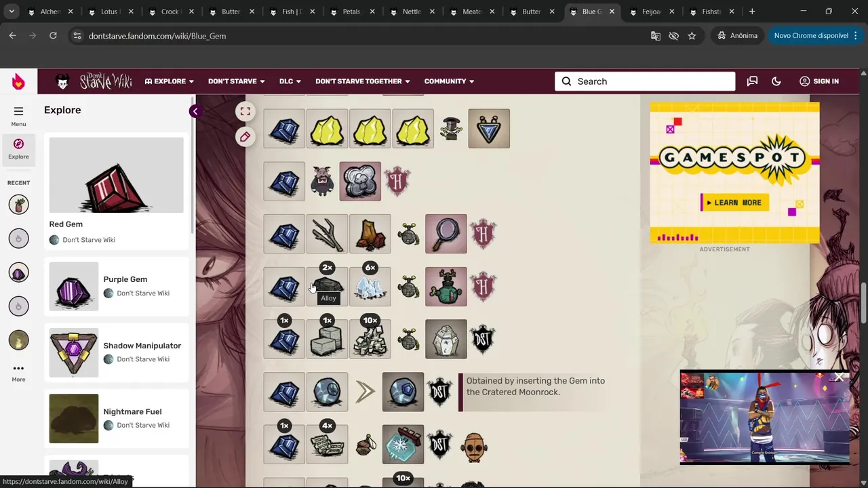The width and height of the screenshot is (868, 488).
Task: Click the pencil edit page icon
Action: pyautogui.click(x=245, y=137)
